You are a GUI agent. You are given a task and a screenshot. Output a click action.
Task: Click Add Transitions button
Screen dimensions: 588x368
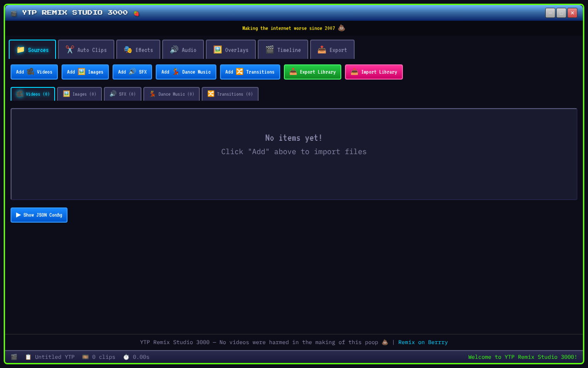(250, 72)
